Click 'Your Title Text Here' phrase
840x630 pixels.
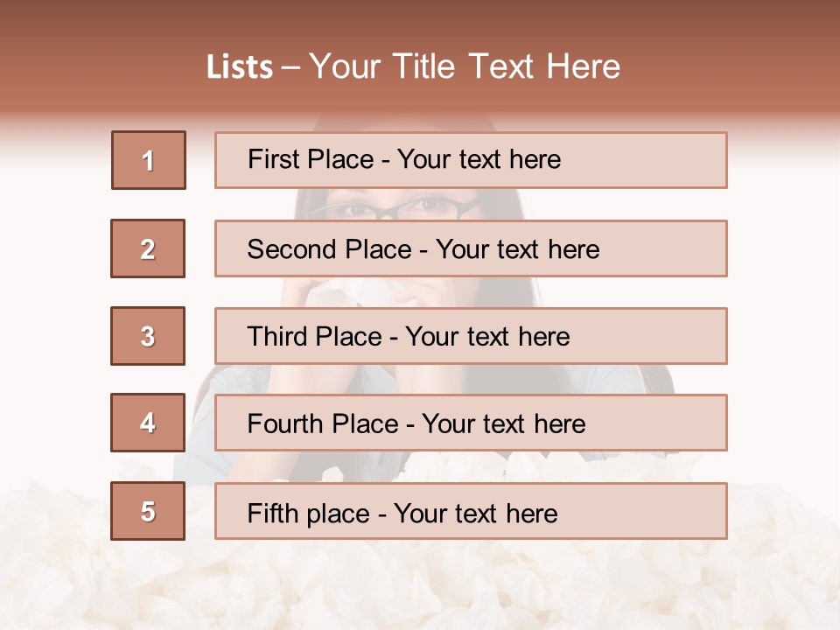(x=465, y=66)
